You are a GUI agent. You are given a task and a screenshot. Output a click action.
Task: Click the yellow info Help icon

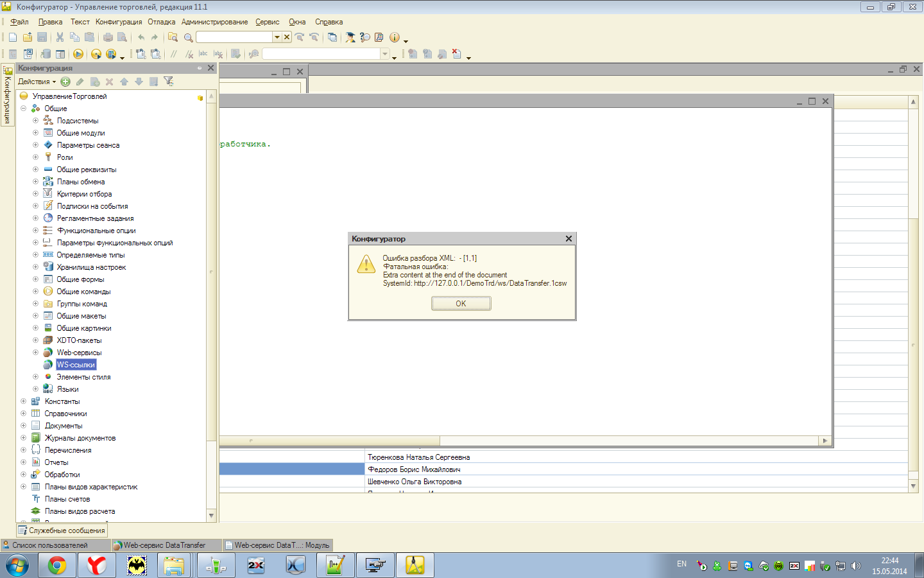pos(395,37)
